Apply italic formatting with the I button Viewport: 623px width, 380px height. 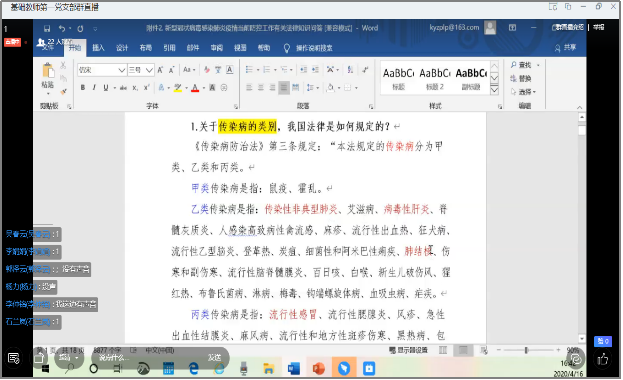pos(94,87)
